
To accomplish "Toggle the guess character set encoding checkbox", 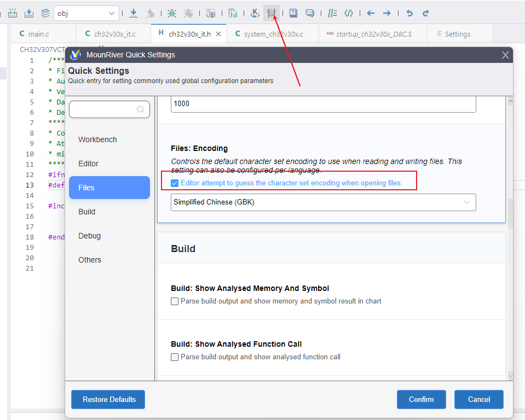I will coord(175,183).
